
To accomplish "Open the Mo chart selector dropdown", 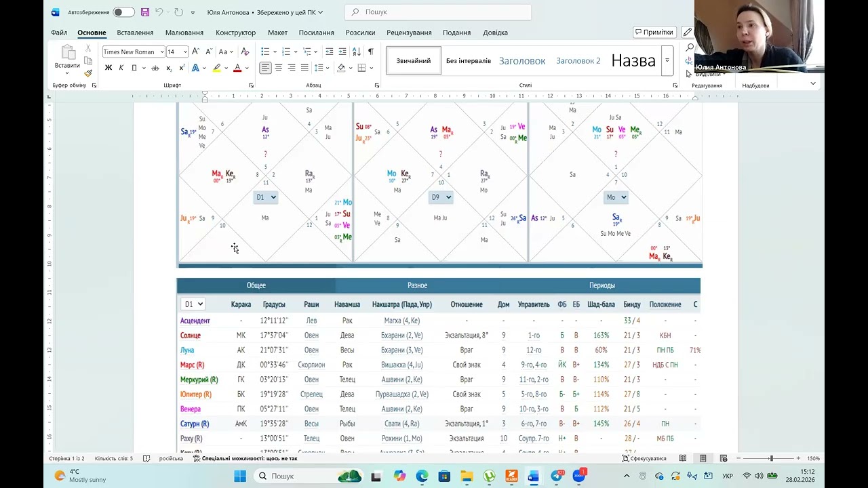I will pyautogui.click(x=616, y=197).
